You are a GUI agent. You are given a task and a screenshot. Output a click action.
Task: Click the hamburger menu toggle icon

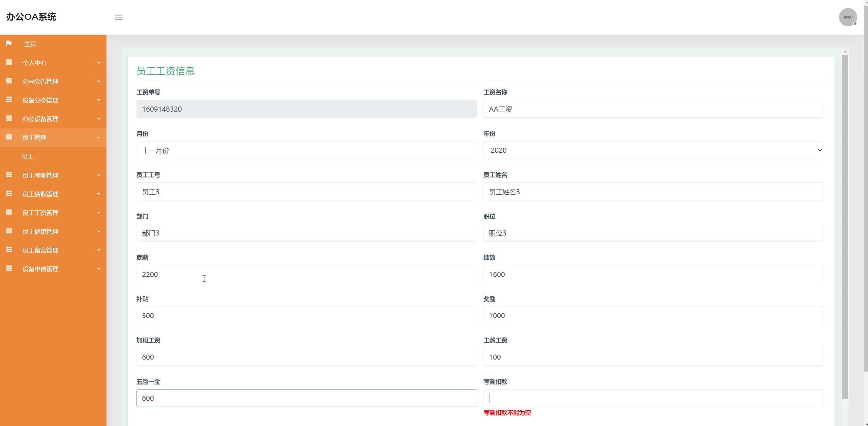(x=118, y=17)
